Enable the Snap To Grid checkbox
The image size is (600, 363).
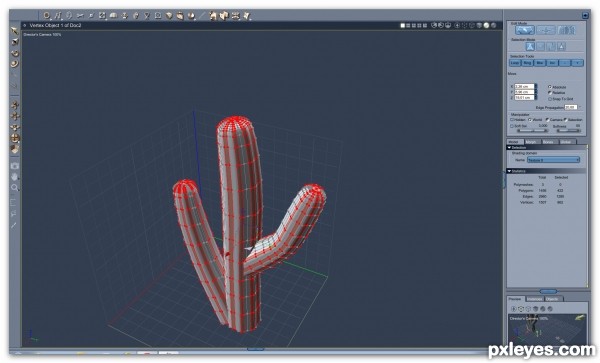point(550,99)
